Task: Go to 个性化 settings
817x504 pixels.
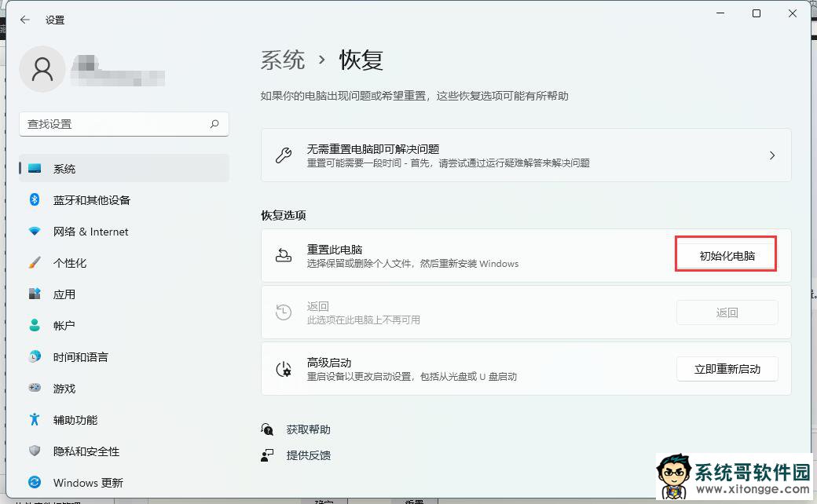Action: [x=124, y=262]
